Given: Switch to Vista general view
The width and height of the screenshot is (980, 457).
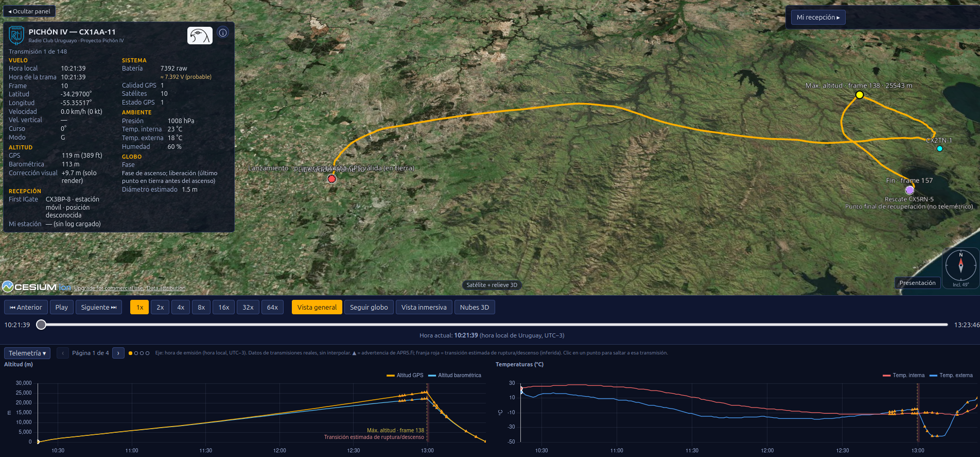Looking at the screenshot, I should (x=317, y=307).
